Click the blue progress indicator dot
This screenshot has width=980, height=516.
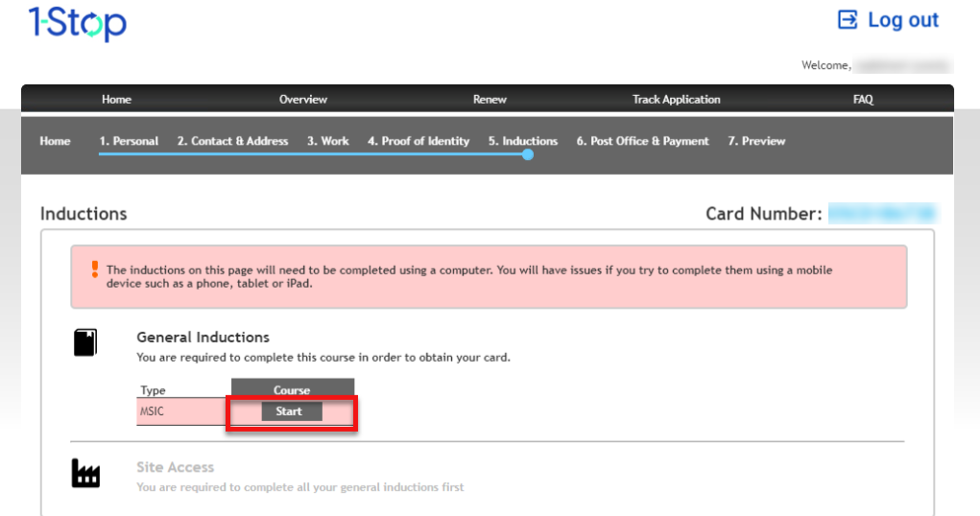[x=528, y=154]
